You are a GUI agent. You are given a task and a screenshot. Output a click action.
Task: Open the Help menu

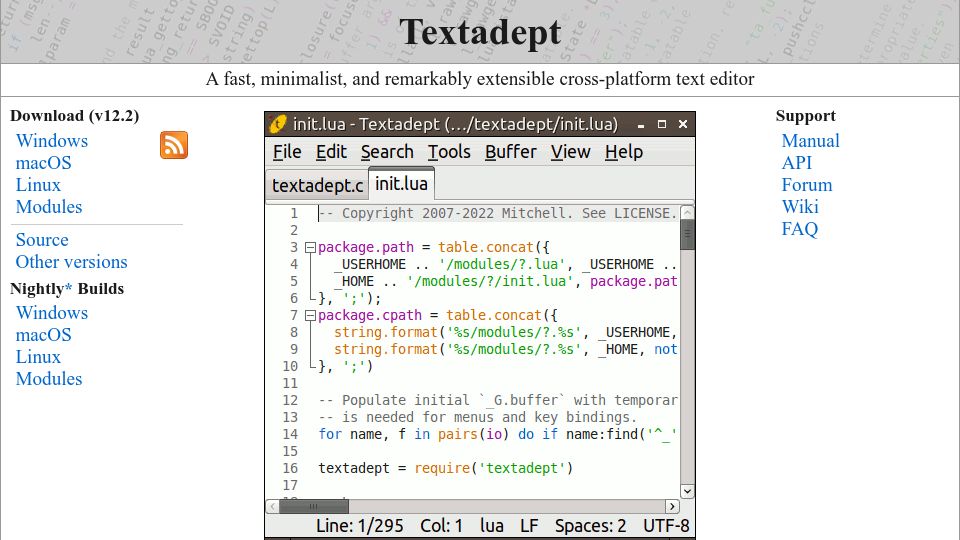click(624, 152)
